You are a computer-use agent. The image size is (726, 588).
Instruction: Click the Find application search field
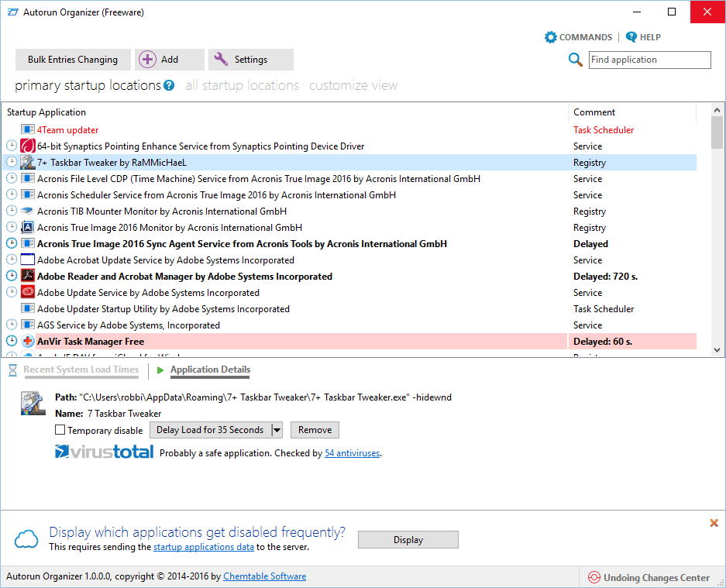tap(649, 60)
